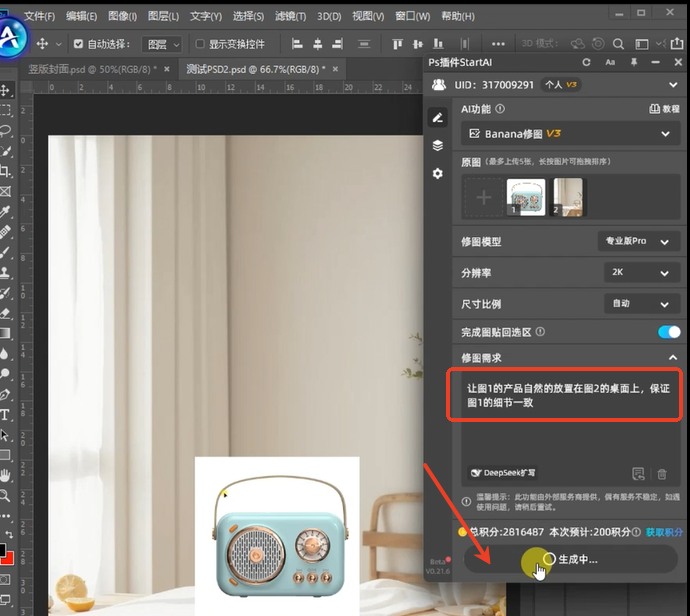Open the Move tool preset dropdown arrow

59,44
